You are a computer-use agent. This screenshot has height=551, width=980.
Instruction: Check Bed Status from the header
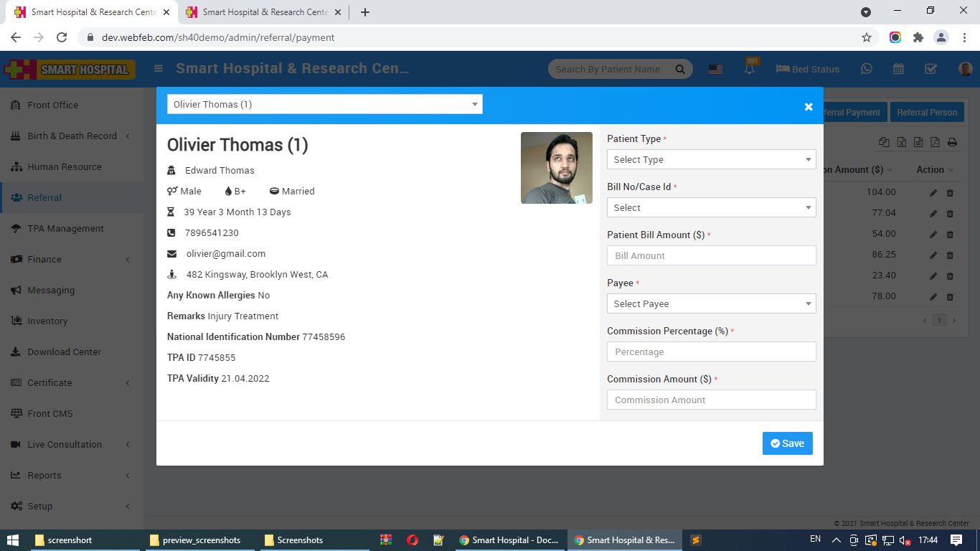tap(807, 68)
